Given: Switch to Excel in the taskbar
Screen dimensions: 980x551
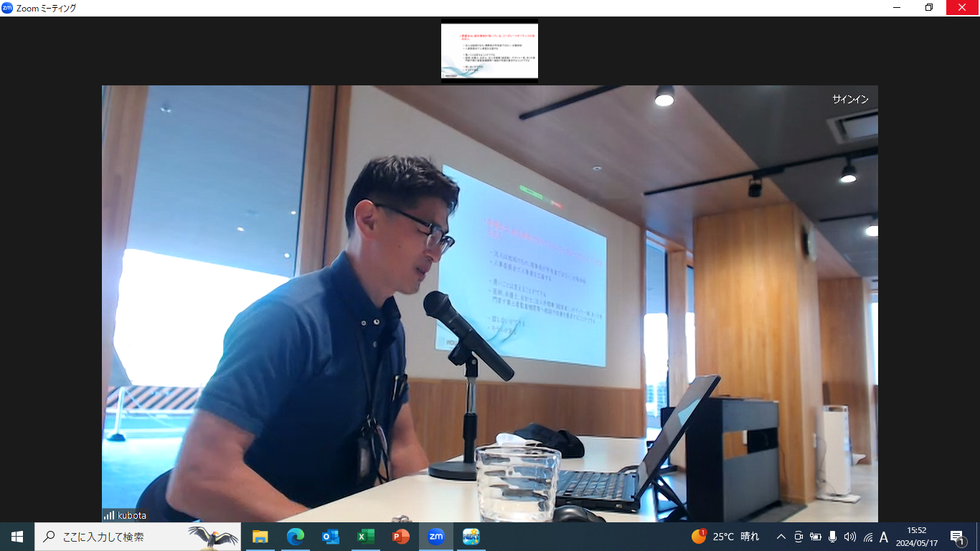Looking at the screenshot, I should pos(366,537).
